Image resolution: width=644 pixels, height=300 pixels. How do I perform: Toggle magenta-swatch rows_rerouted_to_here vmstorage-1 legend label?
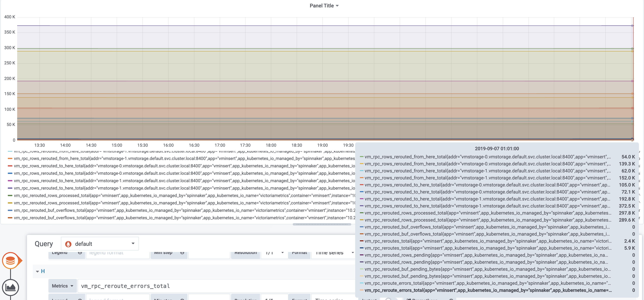(184, 181)
